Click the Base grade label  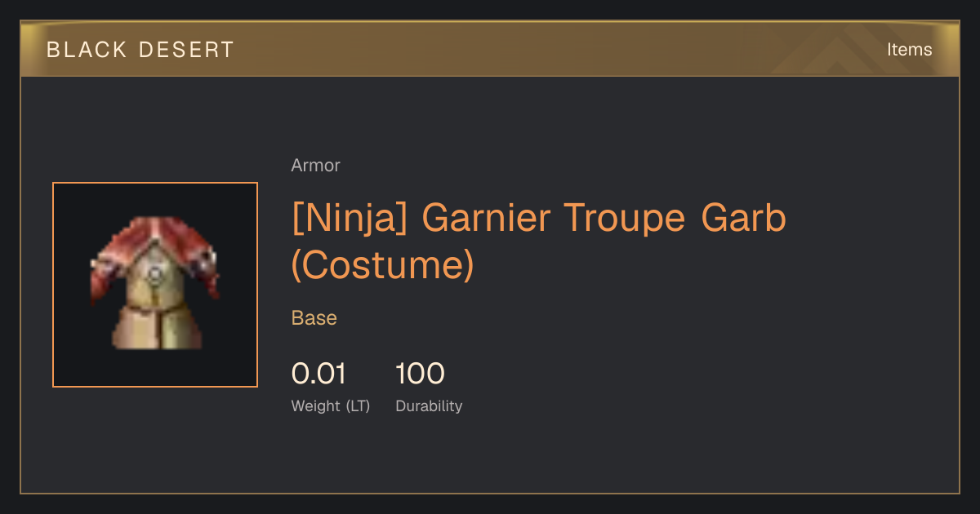click(314, 318)
